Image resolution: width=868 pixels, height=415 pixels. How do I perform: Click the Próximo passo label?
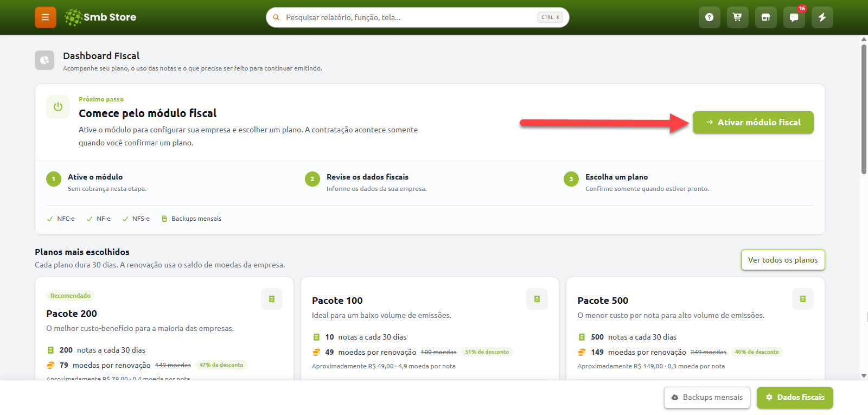tap(101, 99)
